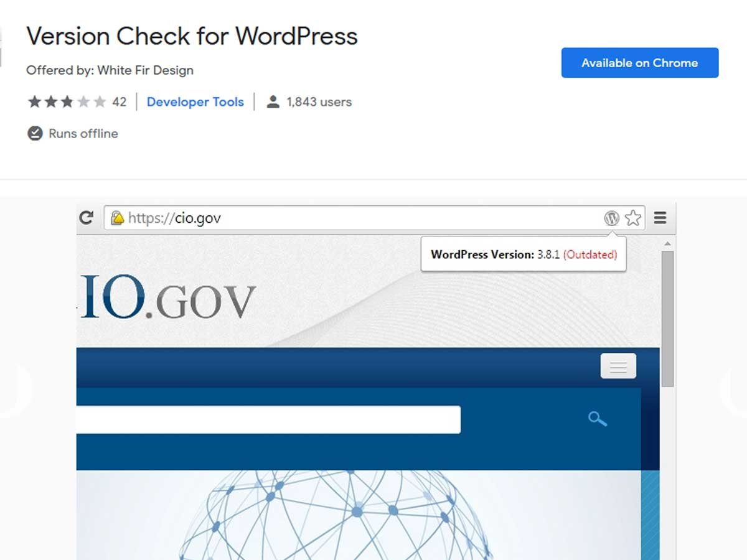Open the Developer Tools category link
Screen dimensions: 747x560
(x=195, y=102)
